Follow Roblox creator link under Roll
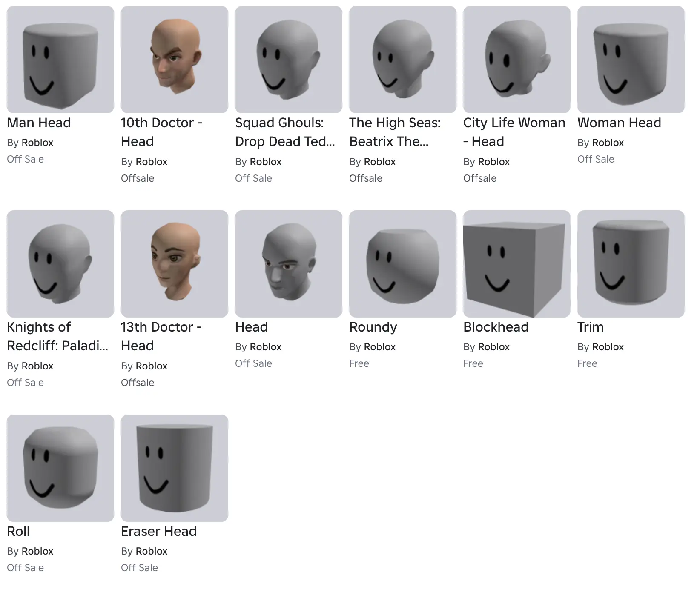This screenshot has height=595, width=700. [37, 551]
